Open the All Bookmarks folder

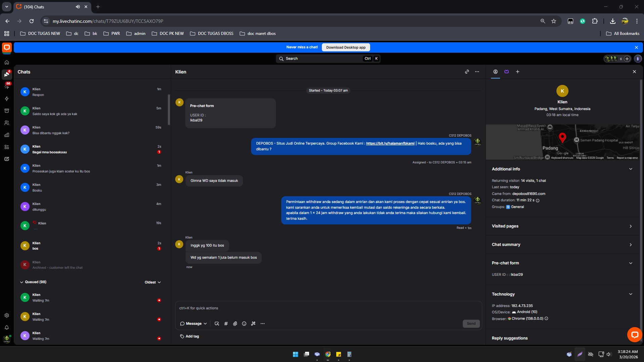pyautogui.click(x=623, y=34)
